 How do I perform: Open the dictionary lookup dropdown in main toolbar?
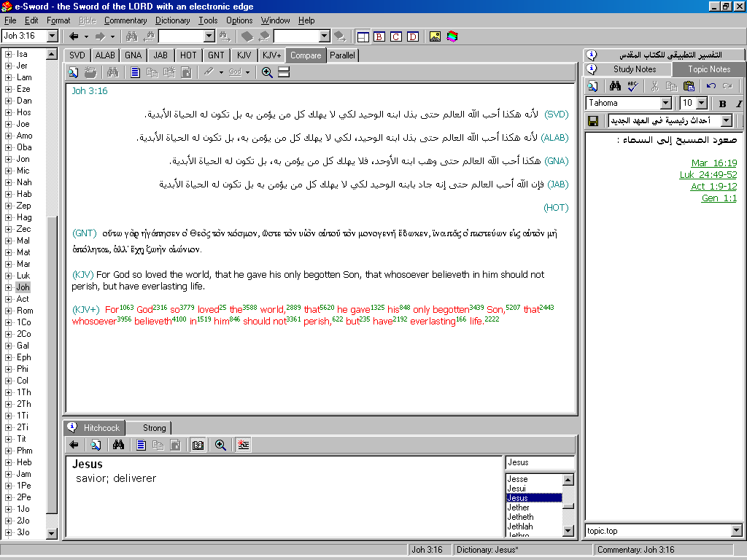325,36
